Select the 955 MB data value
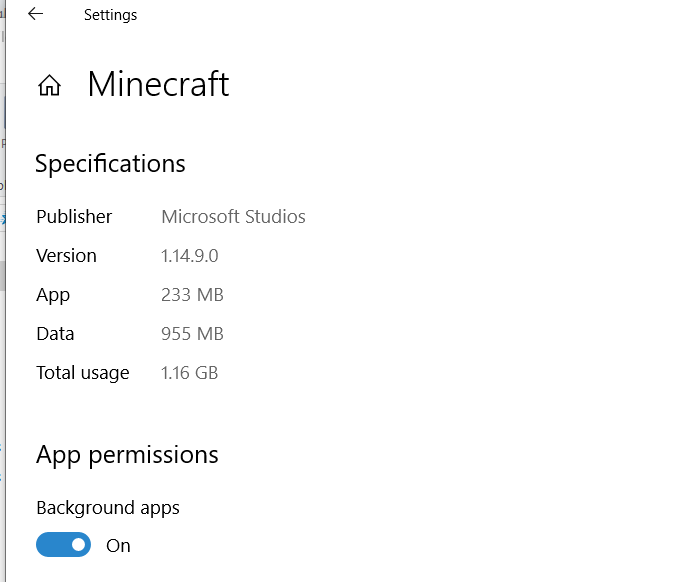689x582 pixels. pyautogui.click(x=192, y=334)
